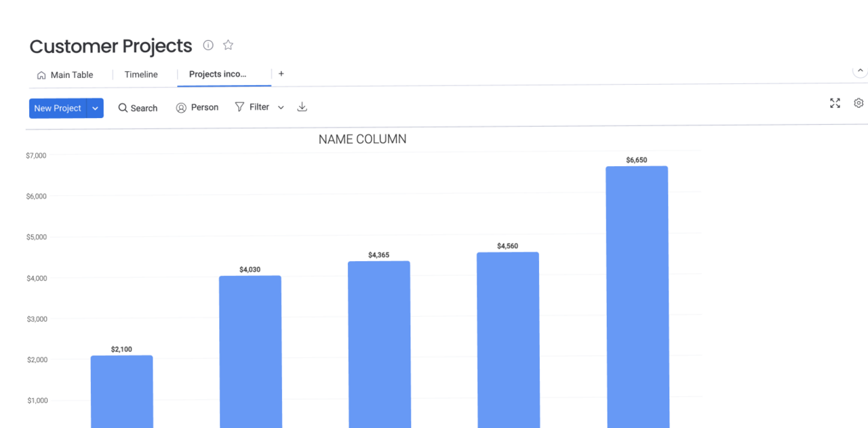Click the $6,650 bar in chart
This screenshot has width=868, height=428.
click(637, 298)
